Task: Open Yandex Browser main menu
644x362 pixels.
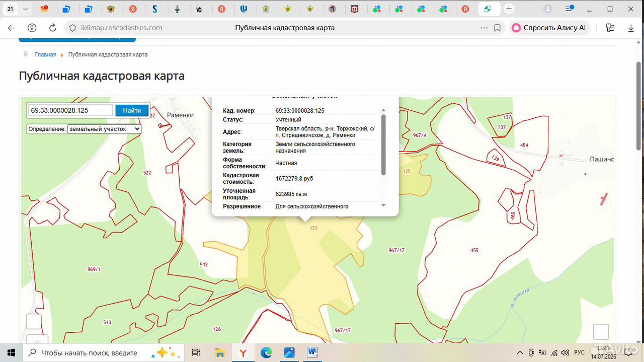Action: 570,9
